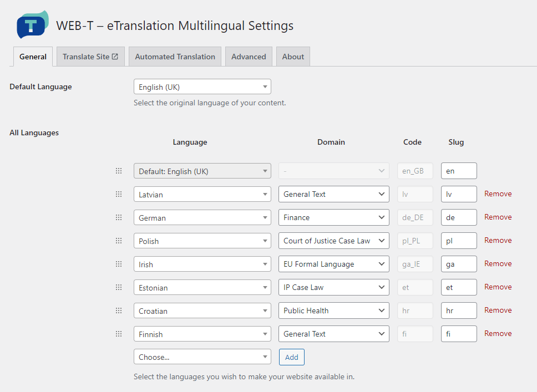This screenshot has height=392, width=537.
Task: Click the 'Default Language' label
Action: tap(40, 86)
